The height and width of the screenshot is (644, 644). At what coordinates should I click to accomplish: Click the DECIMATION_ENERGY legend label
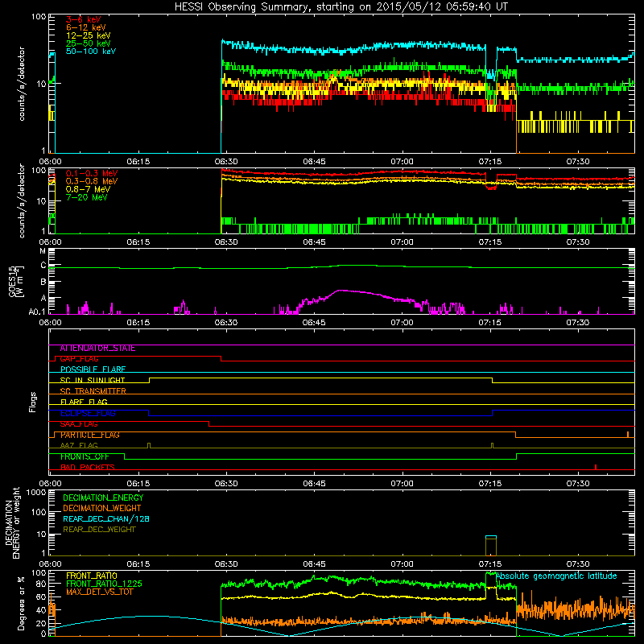pyautogui.click(x=103, y=497)
